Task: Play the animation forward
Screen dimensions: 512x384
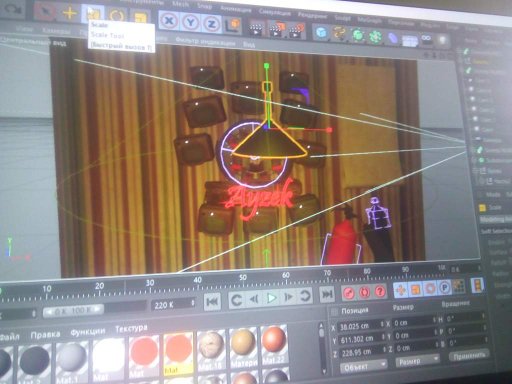Action: pos(271,298)
